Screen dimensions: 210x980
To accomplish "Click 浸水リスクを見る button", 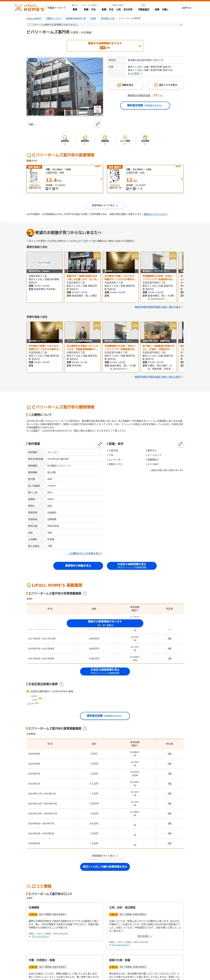I will (165, 85).
